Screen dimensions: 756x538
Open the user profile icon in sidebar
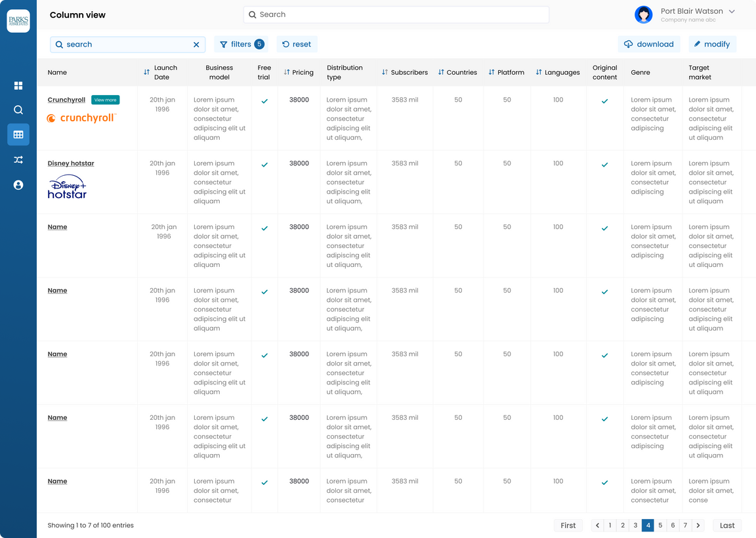(x=18, y=185)
